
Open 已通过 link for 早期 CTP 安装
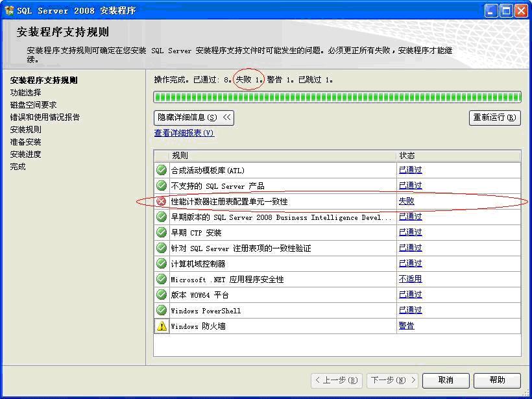coord(411,232)
